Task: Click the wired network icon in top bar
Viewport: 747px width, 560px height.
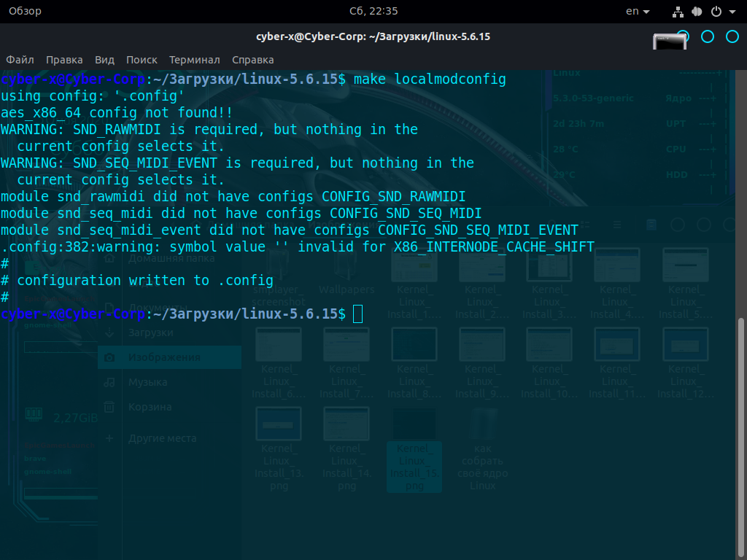Action: [x=678, y=12]
